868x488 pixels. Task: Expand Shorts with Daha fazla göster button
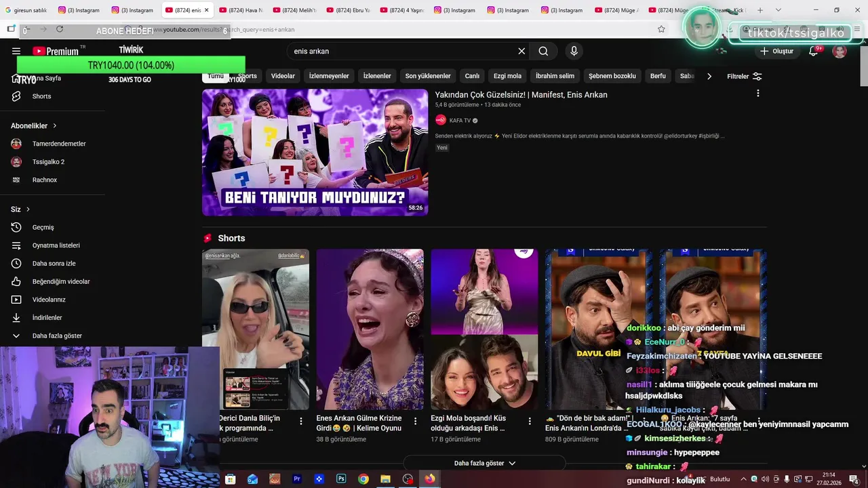click(485, 463)
